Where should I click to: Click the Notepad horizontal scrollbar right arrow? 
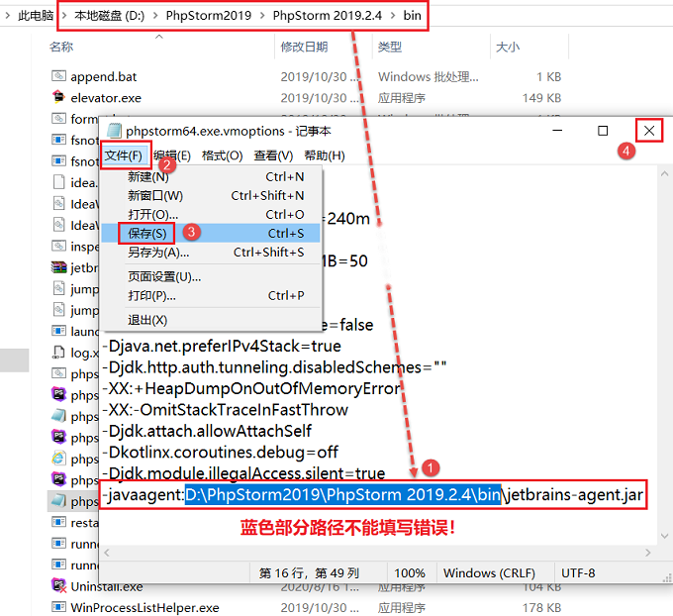click(647, 553)
